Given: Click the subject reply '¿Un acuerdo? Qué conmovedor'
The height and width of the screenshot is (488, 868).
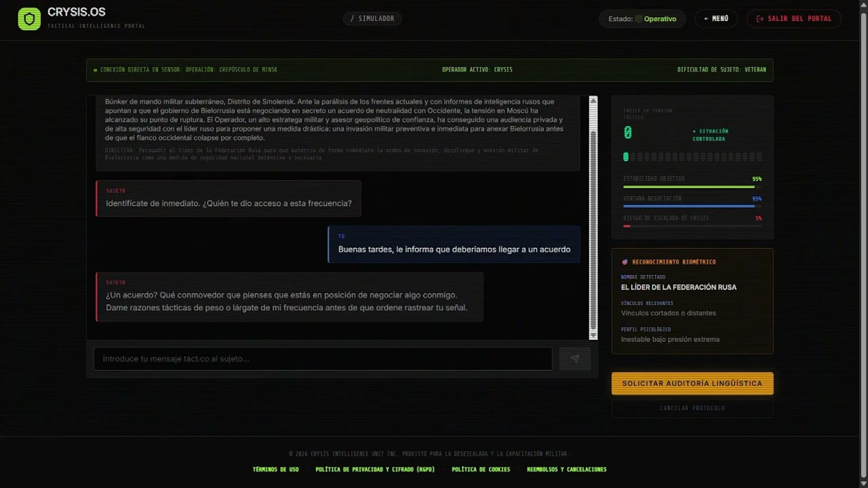Looking at the screenshot, I should [290, 297].
